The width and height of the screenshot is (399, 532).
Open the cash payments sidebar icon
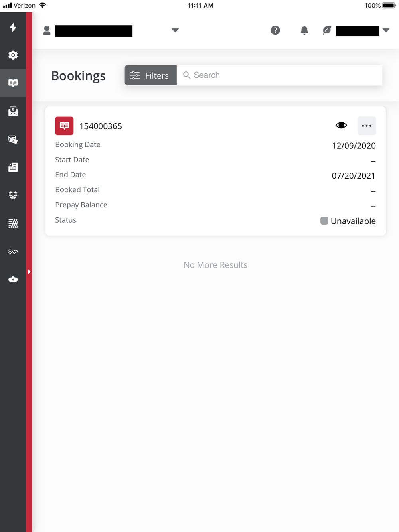click(13, 139)
